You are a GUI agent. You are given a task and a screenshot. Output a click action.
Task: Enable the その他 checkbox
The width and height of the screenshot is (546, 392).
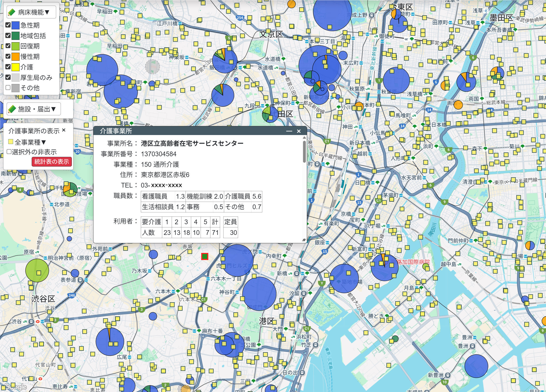pyautogui.click(x=8, y=88)
